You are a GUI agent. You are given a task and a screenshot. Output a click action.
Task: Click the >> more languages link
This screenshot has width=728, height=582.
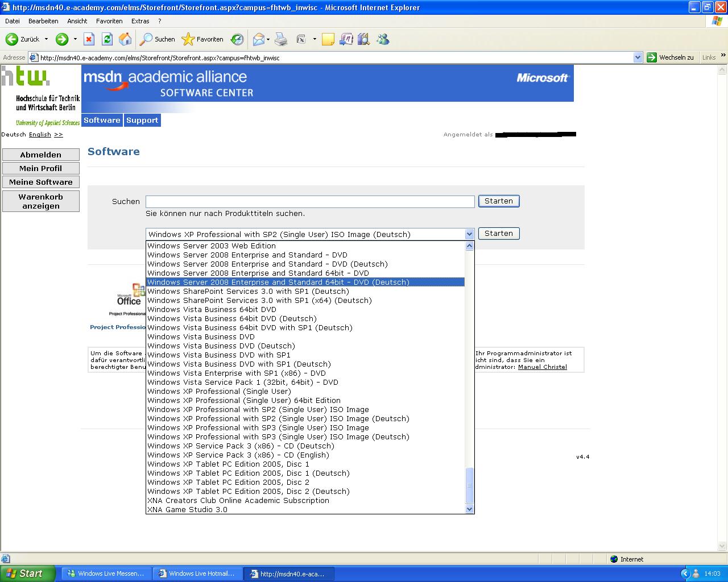[x=59, y=135]
